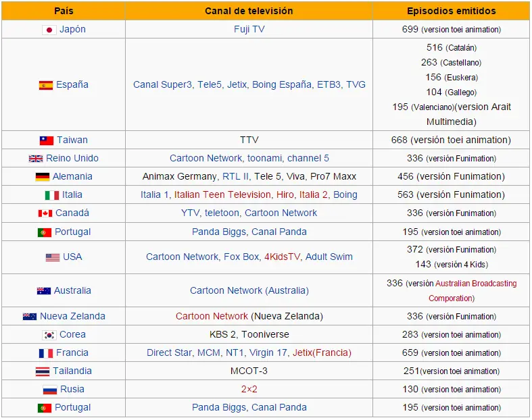Open the España country link
This screenshot has height=420, width=532.
click(72, 85)
